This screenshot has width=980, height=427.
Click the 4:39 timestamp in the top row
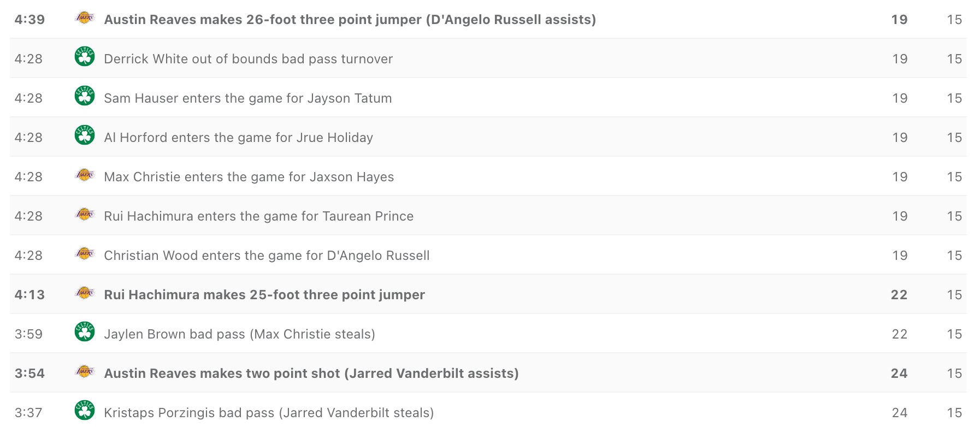(29, 20)
